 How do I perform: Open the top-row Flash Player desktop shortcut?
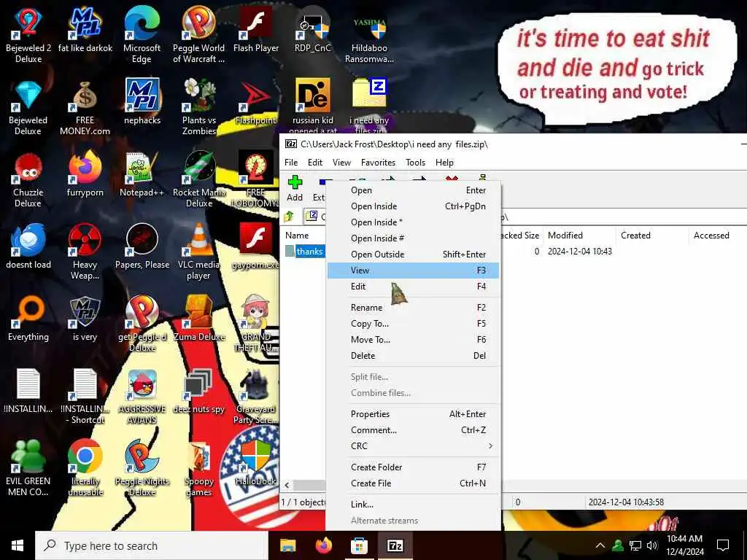pyautogui.click(x=256, y=29)
